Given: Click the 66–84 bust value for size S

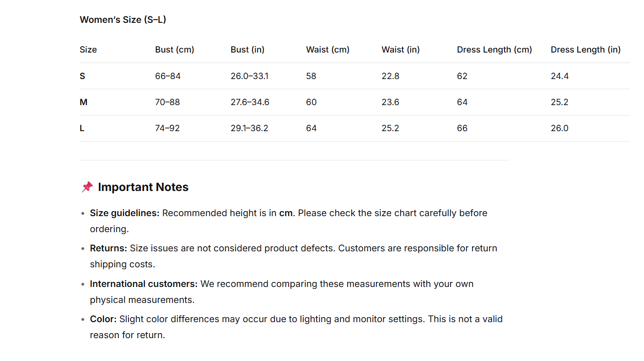Looking at the screenshot, I should point(168,76).
